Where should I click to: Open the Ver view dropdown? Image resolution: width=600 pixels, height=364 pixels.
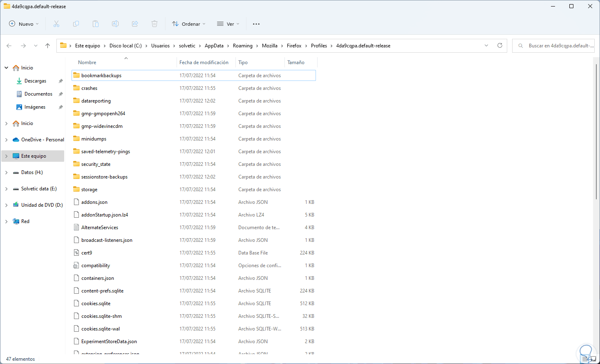click(228, 24)
